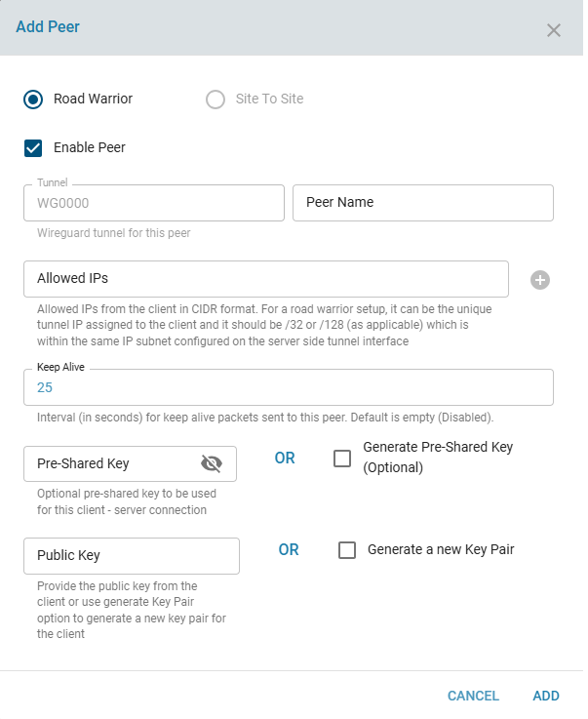Screen dimensions: 588x719
Task: Click the add Allowed IPs plus icon
Action: tap(540, 280)
